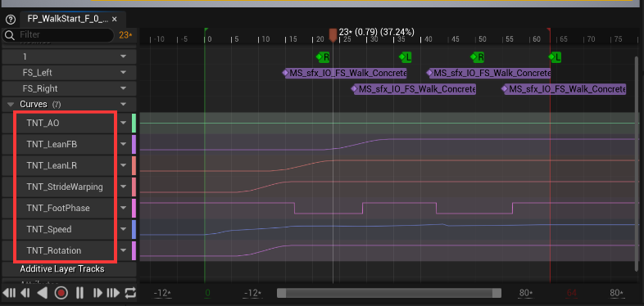The image size is (644, 306).
Task: Click the help question mark icon
Action: (x=11, y=20)
